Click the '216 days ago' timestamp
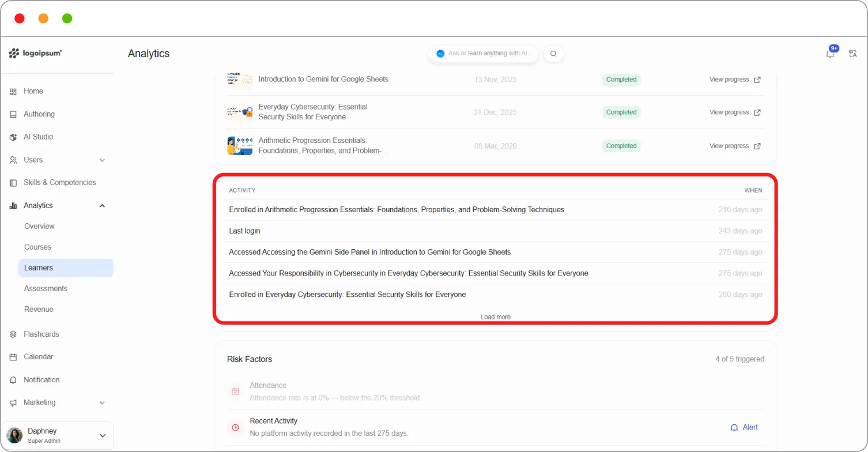 (740, 210)
